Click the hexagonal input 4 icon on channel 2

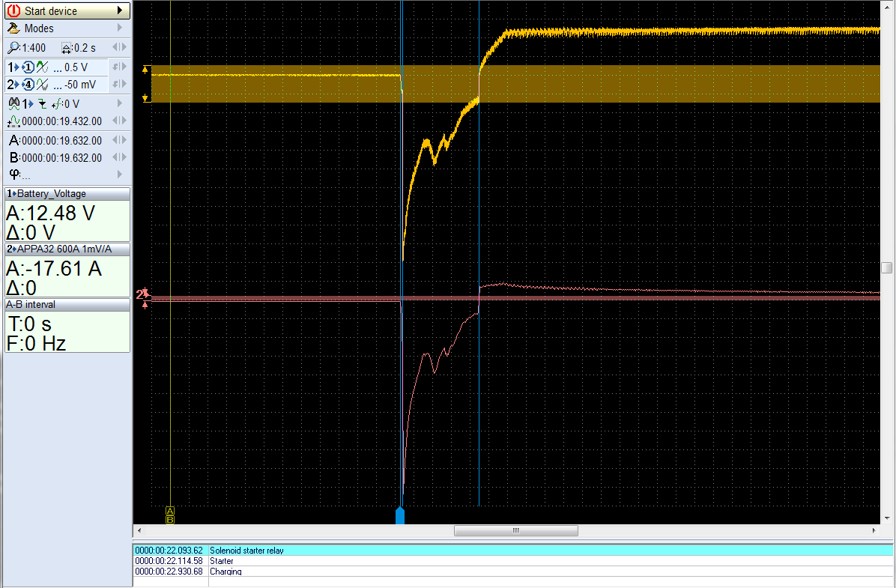point(30,85)
